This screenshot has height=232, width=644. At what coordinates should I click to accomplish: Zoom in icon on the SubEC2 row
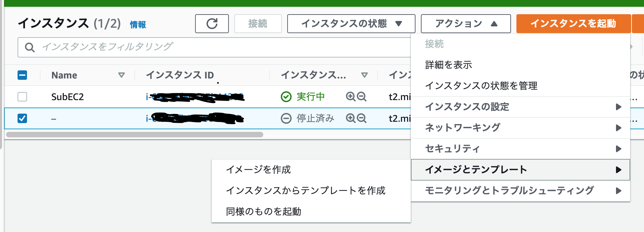click(351, 97)
